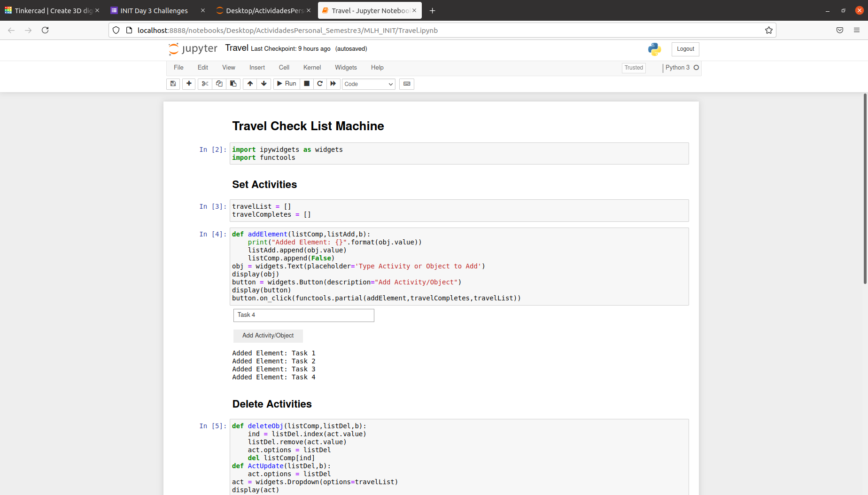868x495 pixels.
Task: Click the output line 'Added Element: Task 4'
Action: coord(274,377)
